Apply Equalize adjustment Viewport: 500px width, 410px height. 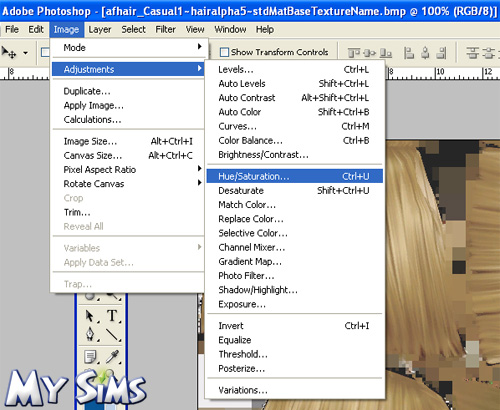[x=295, y=340]
